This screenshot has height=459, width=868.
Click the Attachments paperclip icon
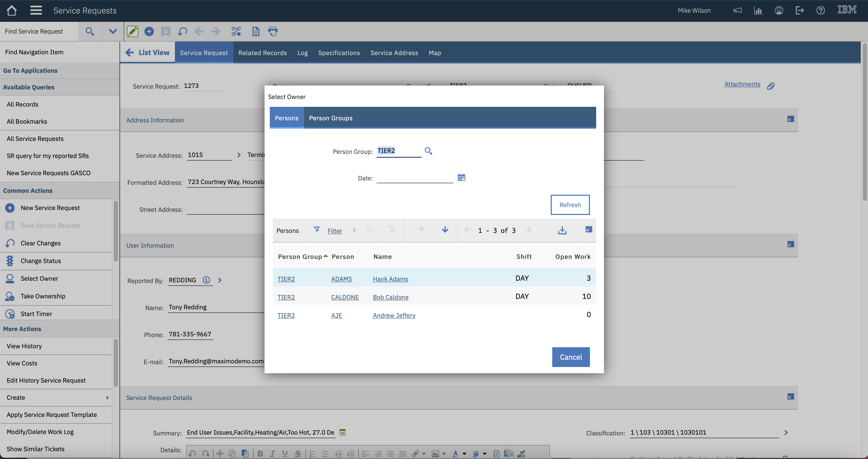[771, 86]
